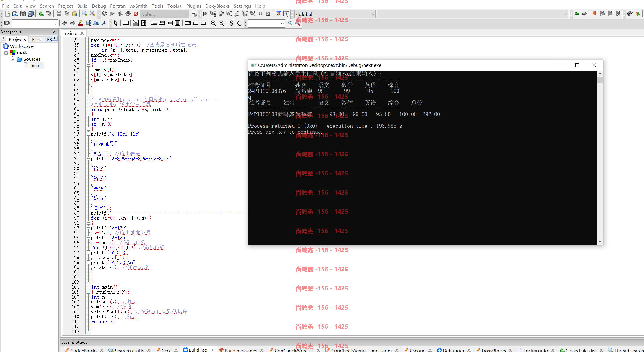Open an existing file icon
Viewport: 644px width, 352px height.
coord(15,14)
